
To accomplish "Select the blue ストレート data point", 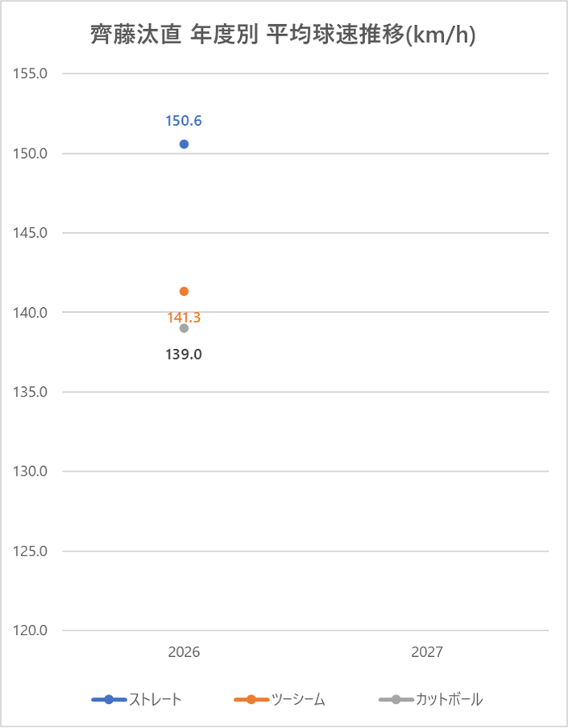I will coord(184,144).
